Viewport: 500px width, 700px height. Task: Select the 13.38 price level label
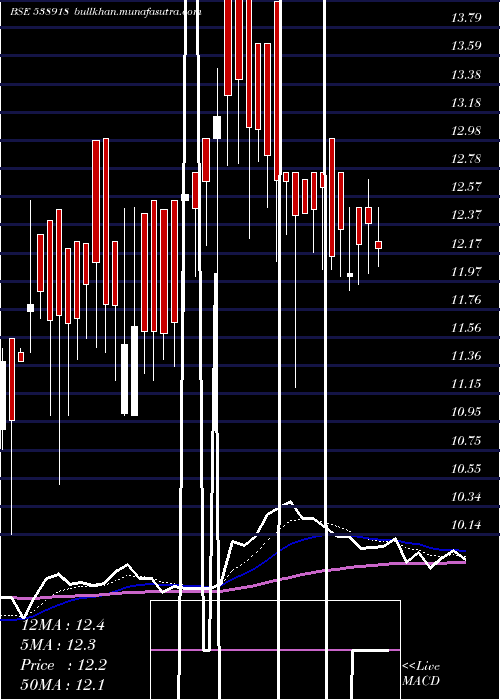pyautogui.click(x=466, y=75)
